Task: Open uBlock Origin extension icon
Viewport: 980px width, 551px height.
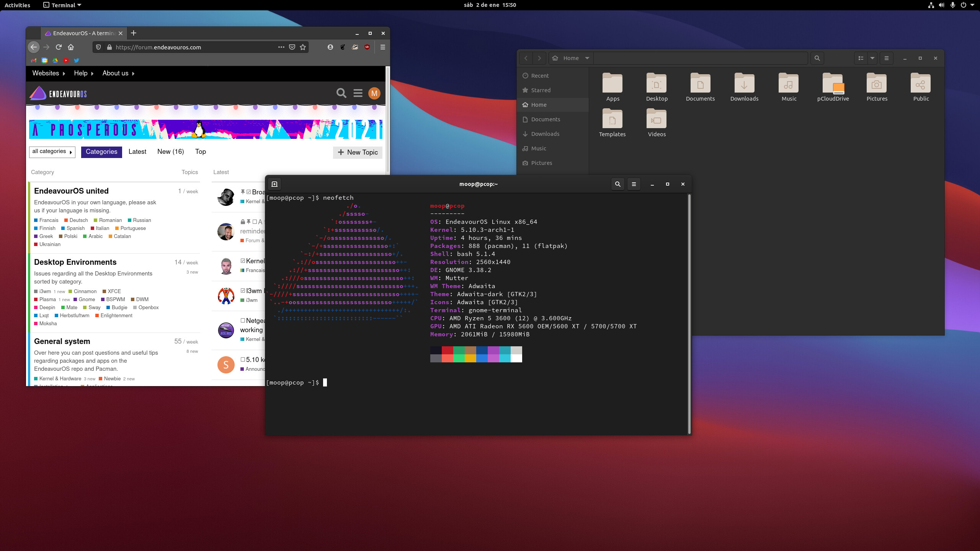Action: point(367,47)
